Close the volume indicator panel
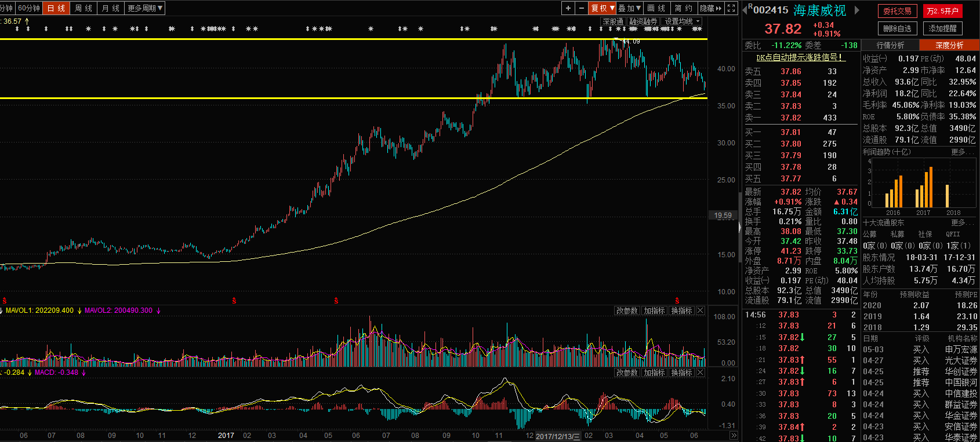The width and height of the screenshot is (980, 442). point(700,311)
